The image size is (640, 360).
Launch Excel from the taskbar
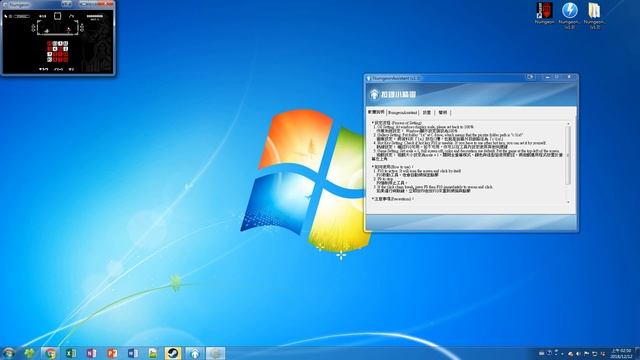click(x=71, y=353)
